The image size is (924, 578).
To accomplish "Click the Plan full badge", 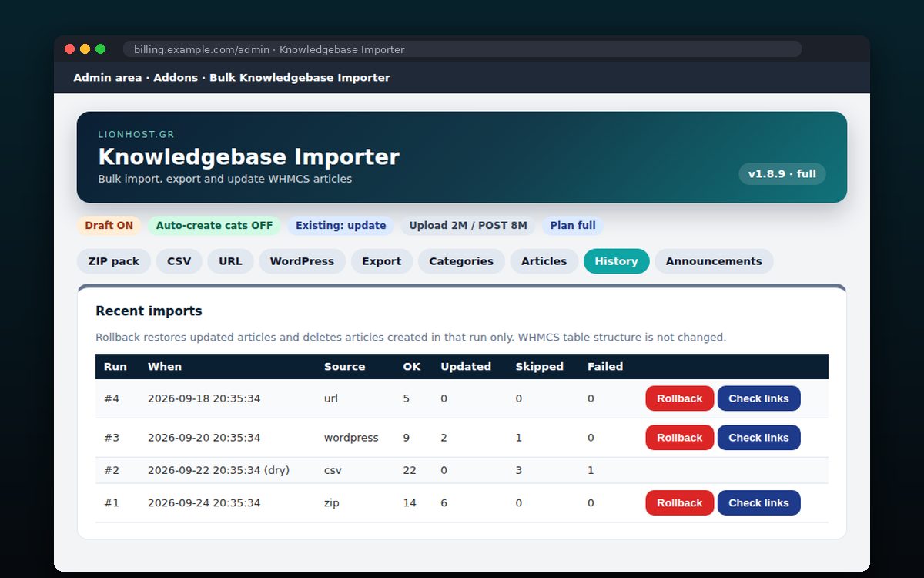I will click(573, 226).
